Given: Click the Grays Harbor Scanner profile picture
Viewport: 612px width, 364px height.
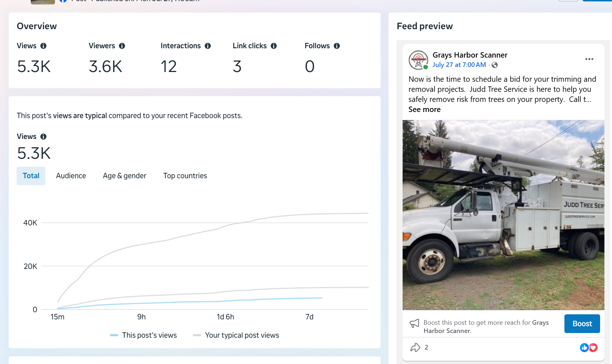Looking at the screenshot, I should click(x=418, y=60).
